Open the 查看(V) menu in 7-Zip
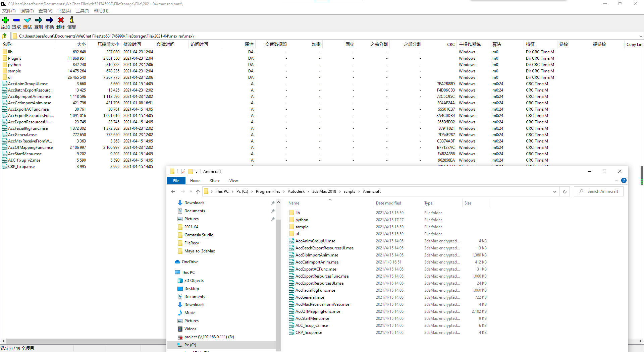Screen dimensions: 644x352 pyautogui.click(x=45, y=11)
